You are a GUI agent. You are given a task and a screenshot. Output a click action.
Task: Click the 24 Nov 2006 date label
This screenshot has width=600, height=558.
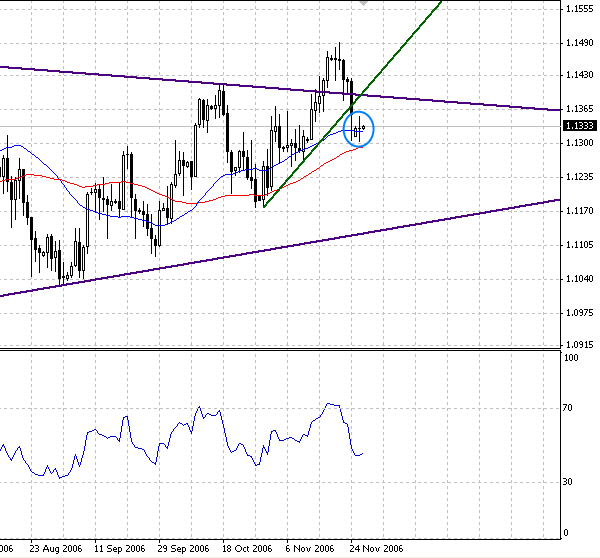pos(377,549)
